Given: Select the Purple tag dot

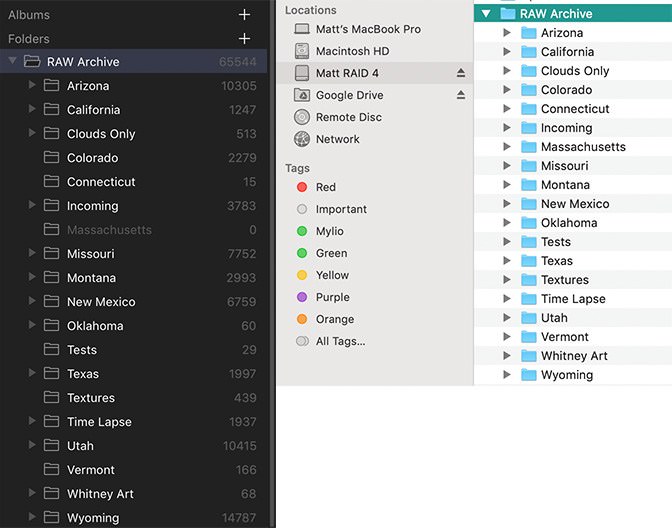Looking at the screenshot, I should point(302,297).
